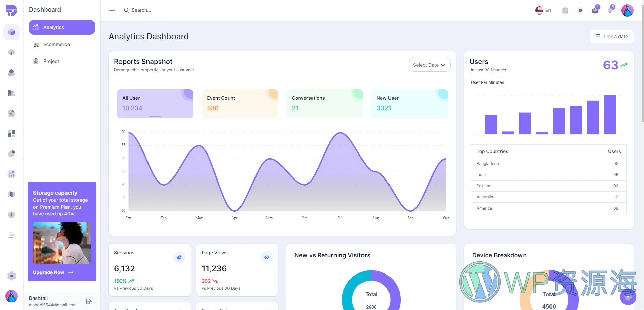Image resolution: width=644 pixels, height=310 pixels.
Task: Click the hamburger menu icon
Action: 112,10
